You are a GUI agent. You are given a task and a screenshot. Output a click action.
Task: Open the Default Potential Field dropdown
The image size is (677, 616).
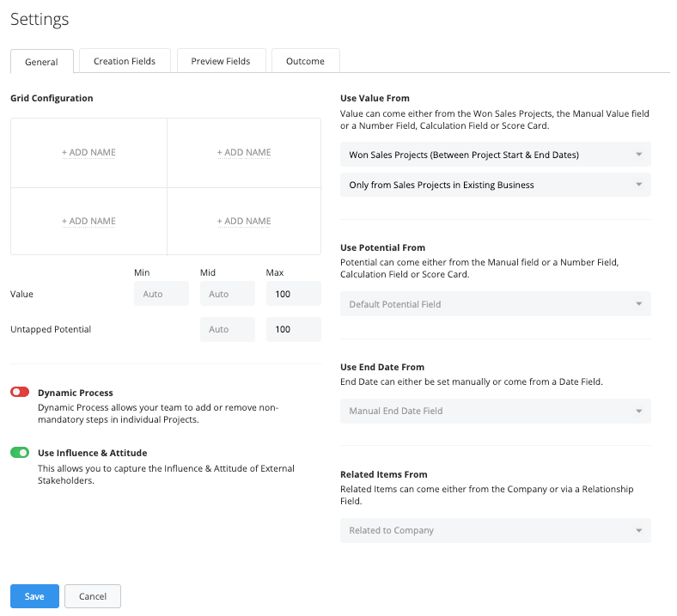495,304
